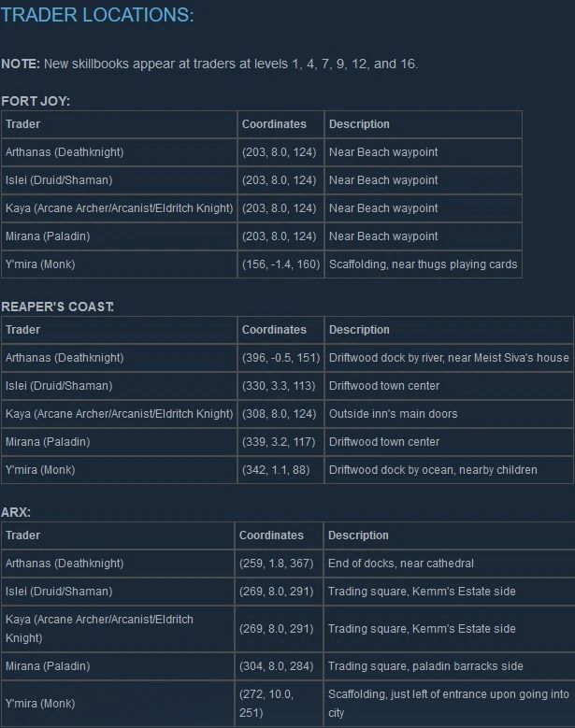The height and width of the screenshot is (728, 575).
Task: Click 'Trading square, paladin barracks side' cell
Action: click(425, 666)
